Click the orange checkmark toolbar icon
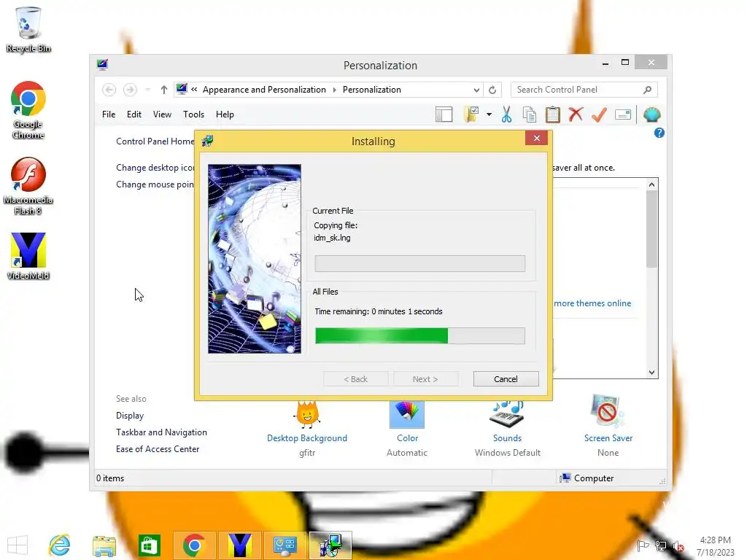The image size is (747, 560). pos(599,114)
